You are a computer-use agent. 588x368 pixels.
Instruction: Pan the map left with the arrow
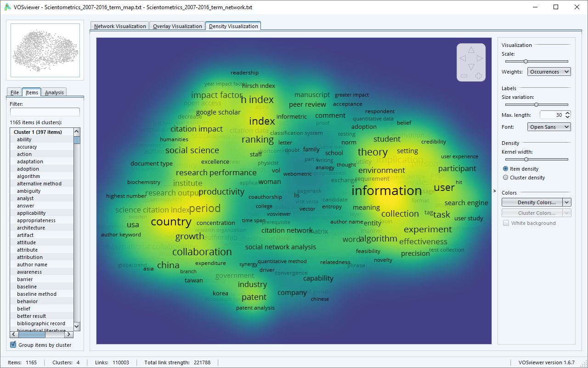[x=463, y=58]
